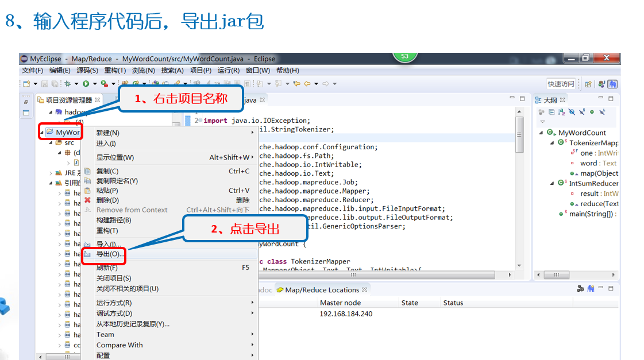Click the outline horizontal scrollbar thumb
644x360 pixels.
(x=557, y=274)
